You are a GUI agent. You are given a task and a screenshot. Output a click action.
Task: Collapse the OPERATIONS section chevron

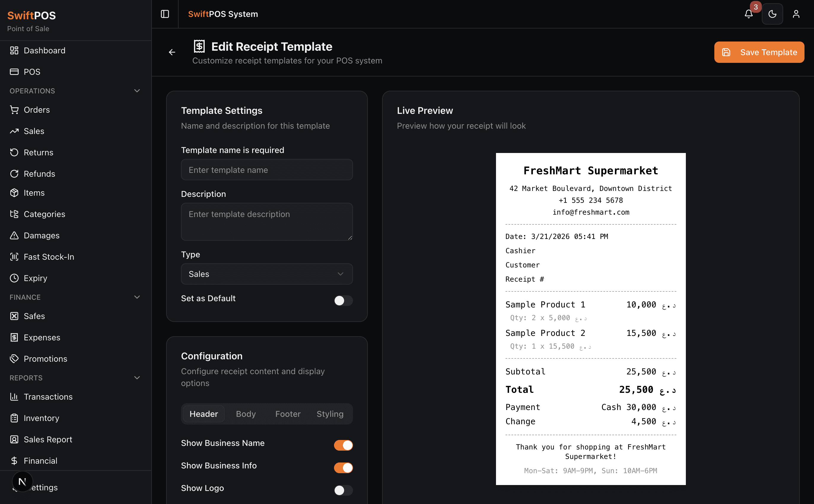click(x=137, y=91)
